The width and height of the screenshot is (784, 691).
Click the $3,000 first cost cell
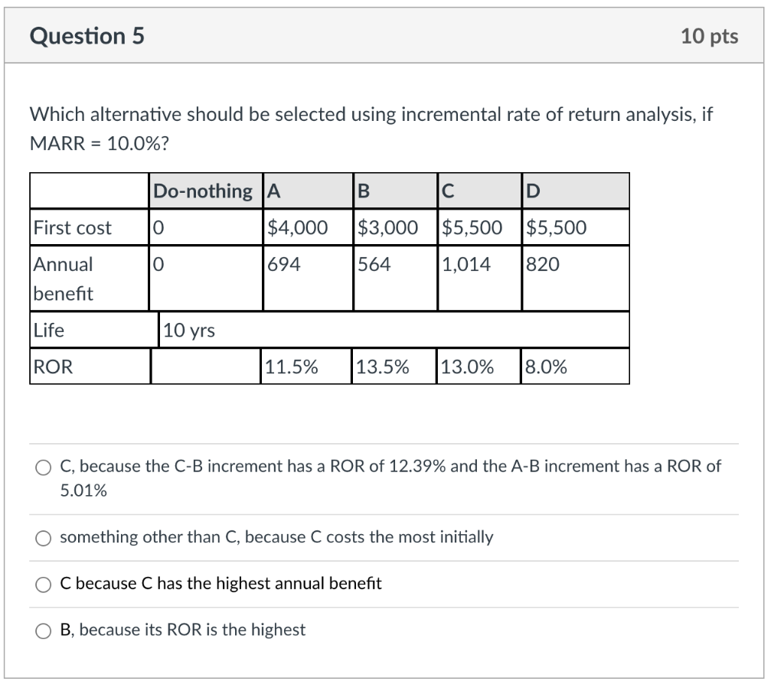tap(381, 227)
